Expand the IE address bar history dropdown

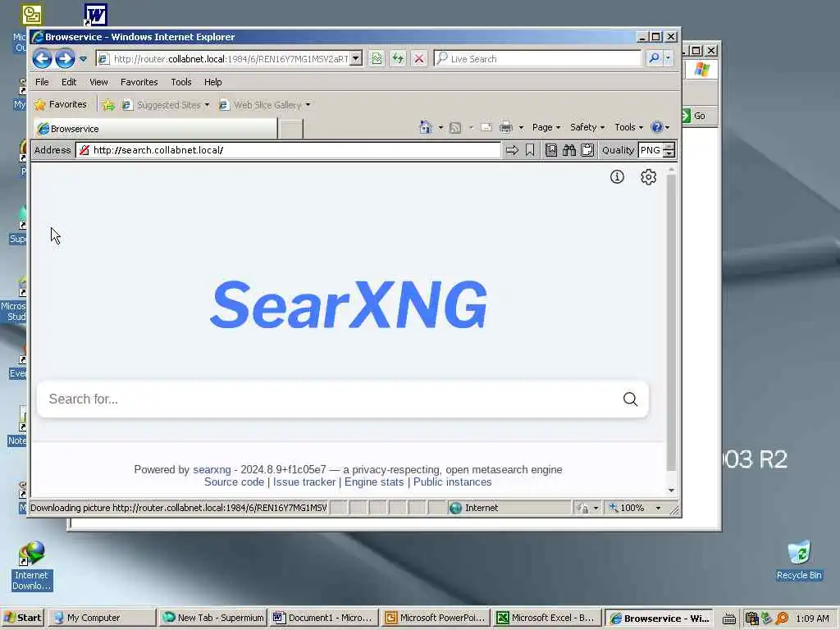coord(356,59)
